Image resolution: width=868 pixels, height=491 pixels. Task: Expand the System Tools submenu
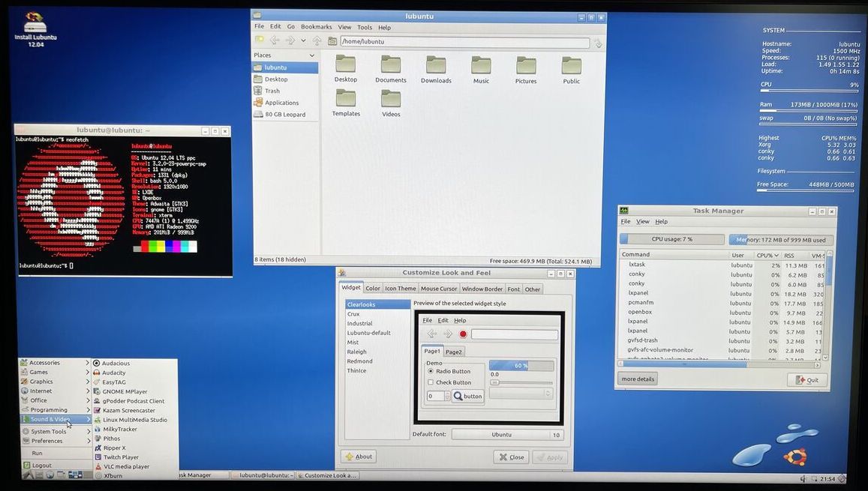(50, 430)
